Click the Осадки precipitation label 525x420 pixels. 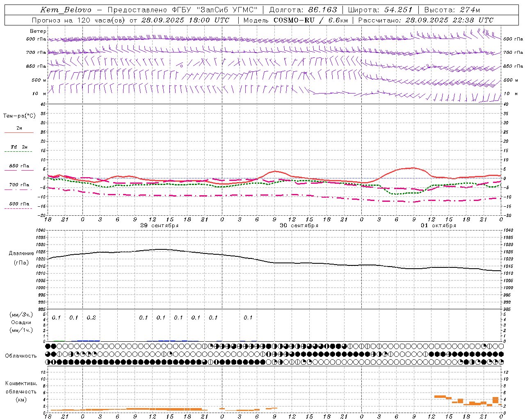21,322
